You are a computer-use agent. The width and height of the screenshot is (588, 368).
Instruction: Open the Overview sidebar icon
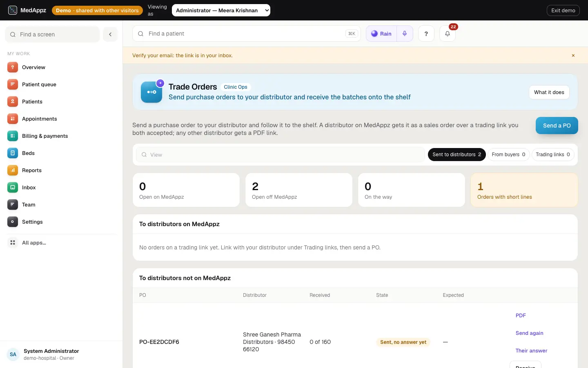(x=13, y=67)
